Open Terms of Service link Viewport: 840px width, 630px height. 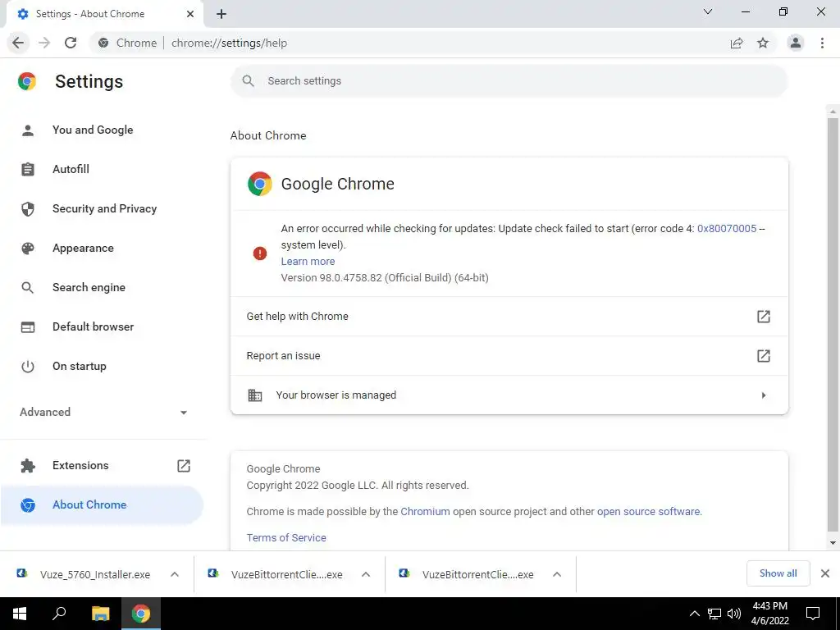coord(286,537)
